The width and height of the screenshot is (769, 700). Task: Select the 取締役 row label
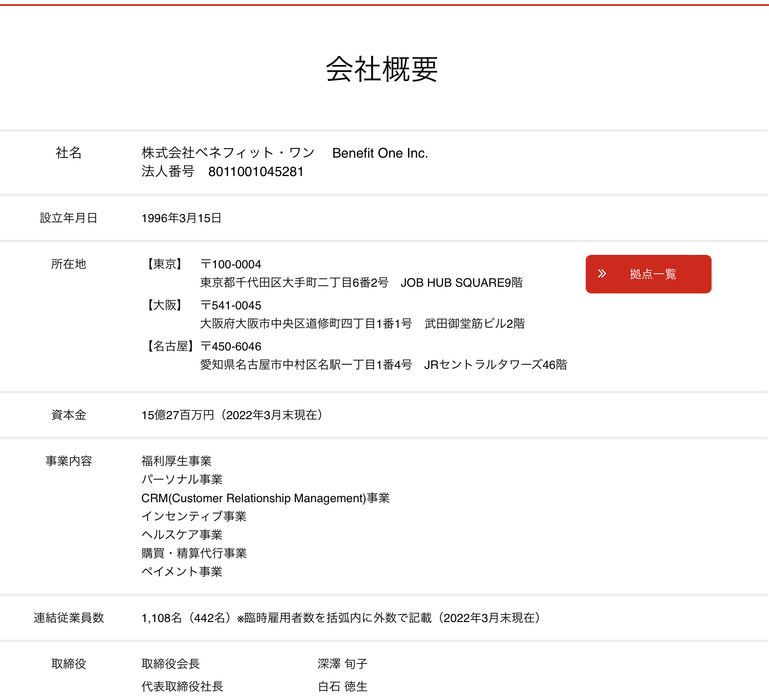point(69,664)
